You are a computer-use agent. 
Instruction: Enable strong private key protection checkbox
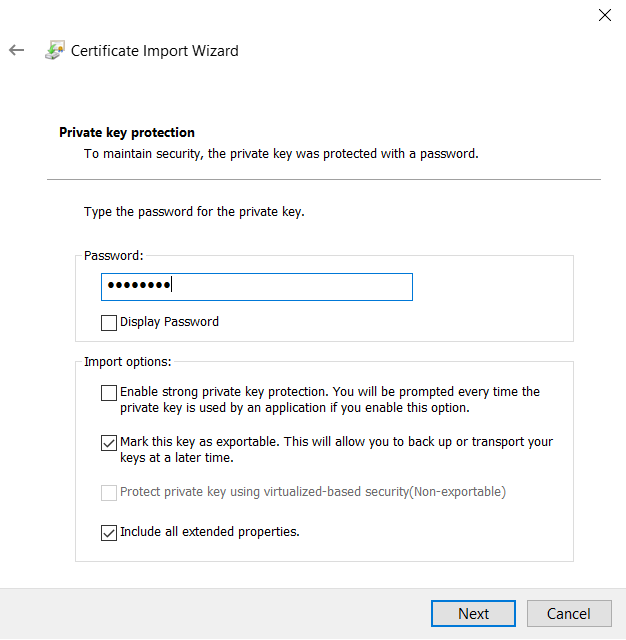point(109,393)
